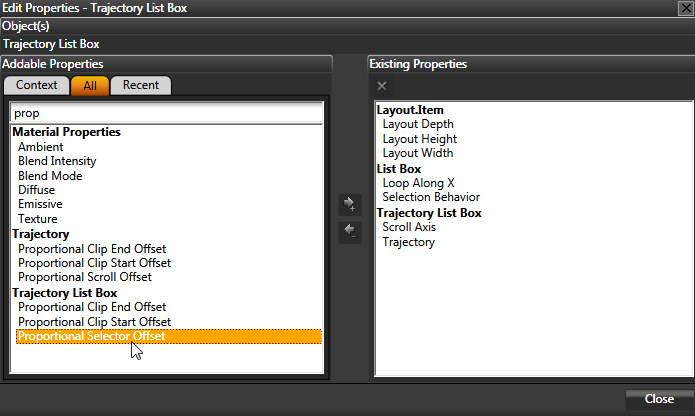Choose Loop Along X existing property
Viewport: 695px width, 416px height.
419,183
